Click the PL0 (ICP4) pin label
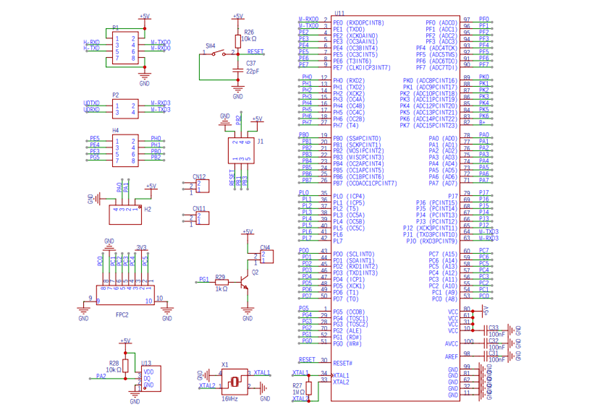Image resolution: width=605 pixels, height=420 pixels. 348,196
